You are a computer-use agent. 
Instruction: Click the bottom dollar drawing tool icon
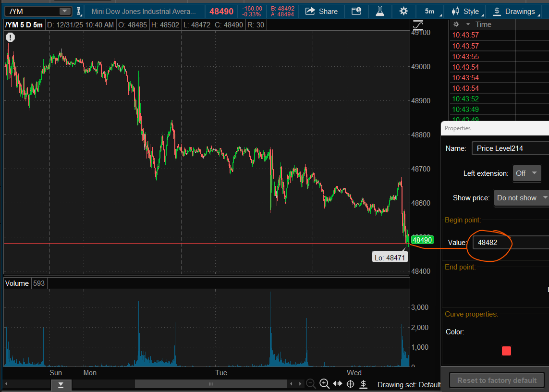click(x=364, y=384)
